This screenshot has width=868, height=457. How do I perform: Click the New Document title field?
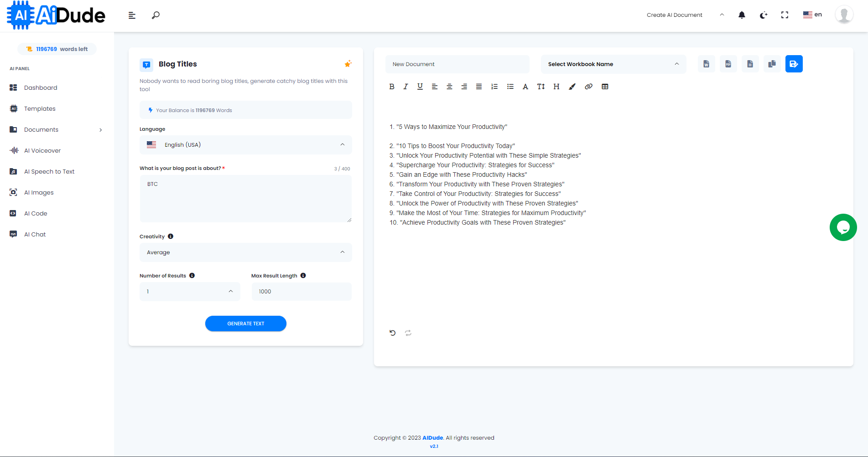pos(457,64)
